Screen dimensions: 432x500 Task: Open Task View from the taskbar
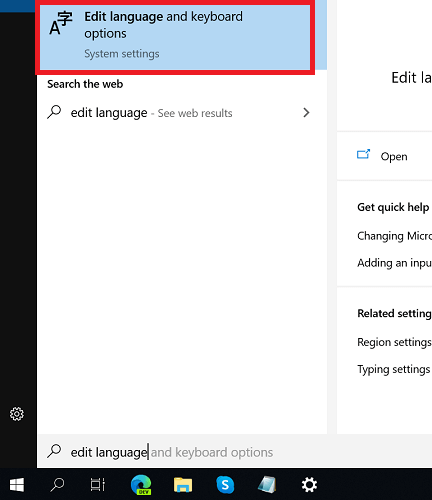point(98,485)
